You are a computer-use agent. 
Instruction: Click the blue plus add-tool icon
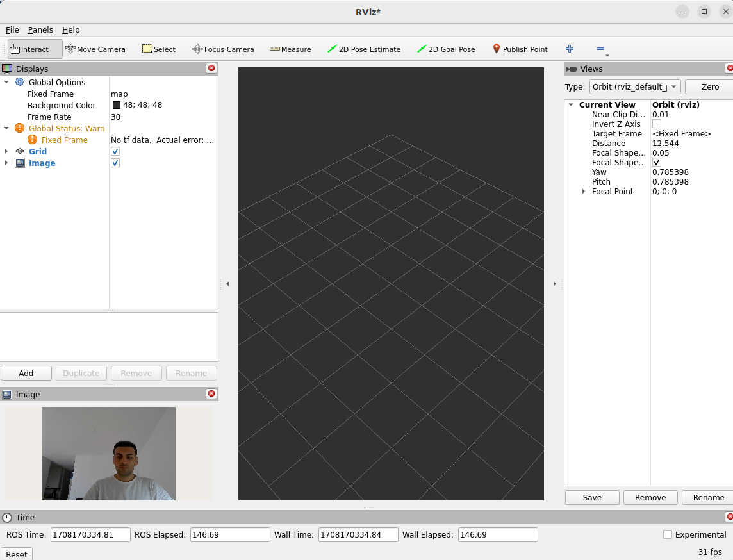coord(570,49)
